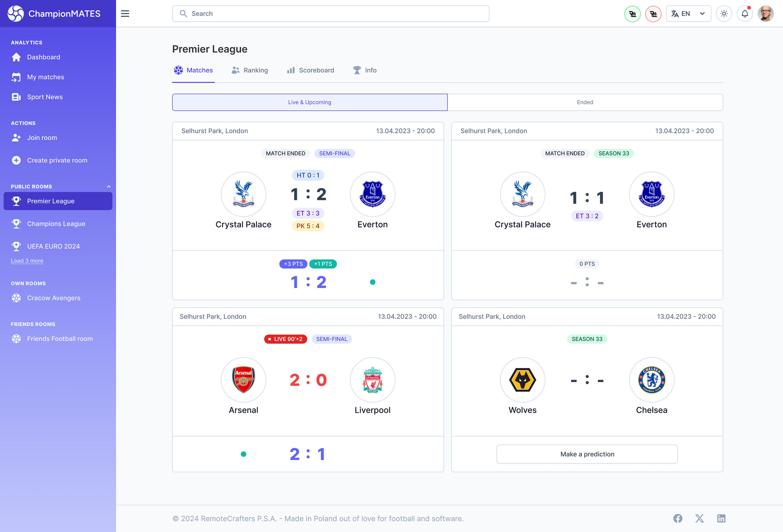This screenshot has height=532, width=783.
Task: Click the green-circled icon button in header
Action: [632, 14]
